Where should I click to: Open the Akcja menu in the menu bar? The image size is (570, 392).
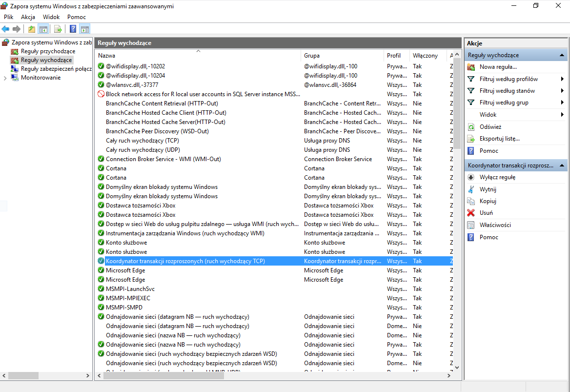coord(28,17)
